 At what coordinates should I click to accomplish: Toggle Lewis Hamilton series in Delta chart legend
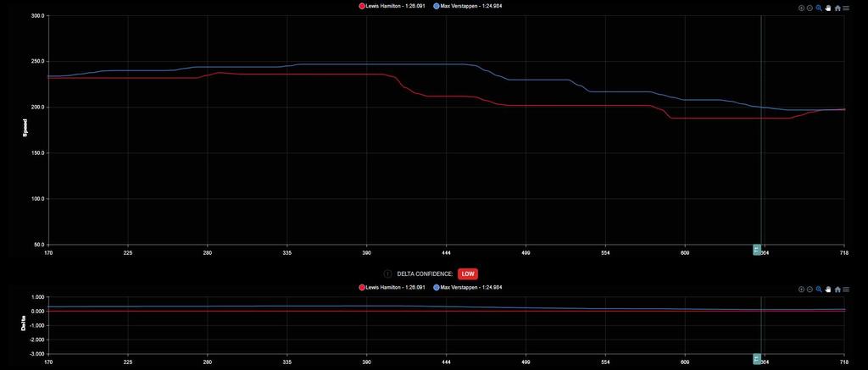392,287
